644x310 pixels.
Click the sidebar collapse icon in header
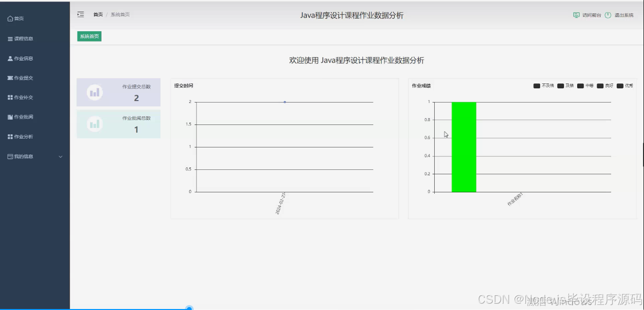[80, 15]
